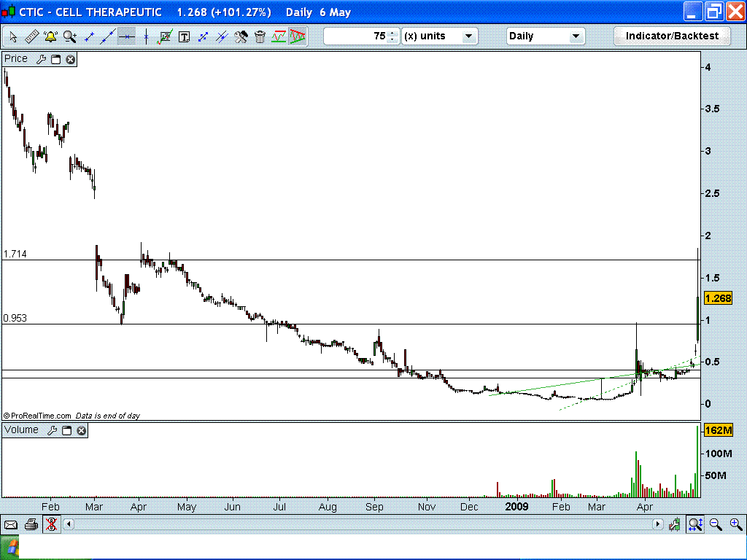Click the Price panel label
Screen dimensions: 747x560
point(16,58)
